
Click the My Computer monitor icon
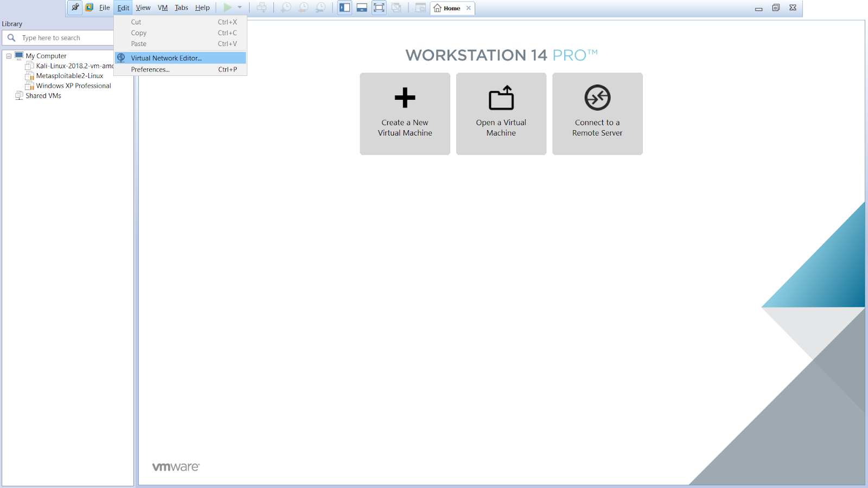click(x=19, y=55)
